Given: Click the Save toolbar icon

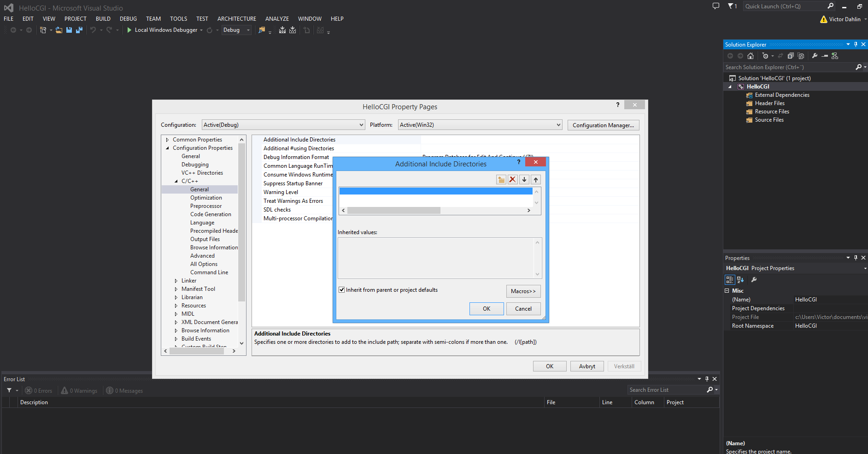Looking at the screenshot, I should (69, 30).
